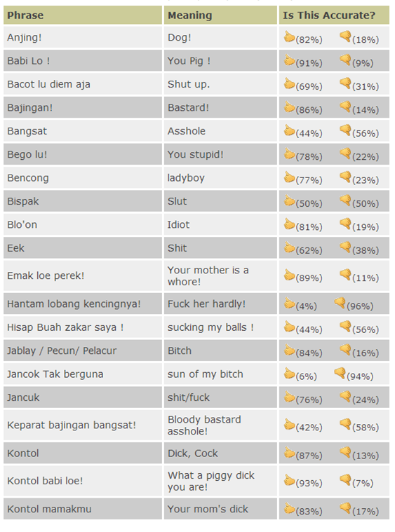The image size is (395, 532).
Task: Select the Blo'on phrase cell
Action: (x=83, y=224)
